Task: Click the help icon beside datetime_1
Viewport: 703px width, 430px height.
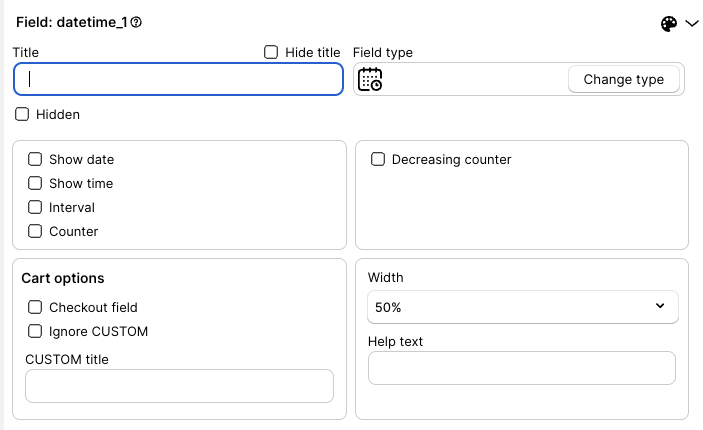Action: pyautogui.click(x=136, y=22)
